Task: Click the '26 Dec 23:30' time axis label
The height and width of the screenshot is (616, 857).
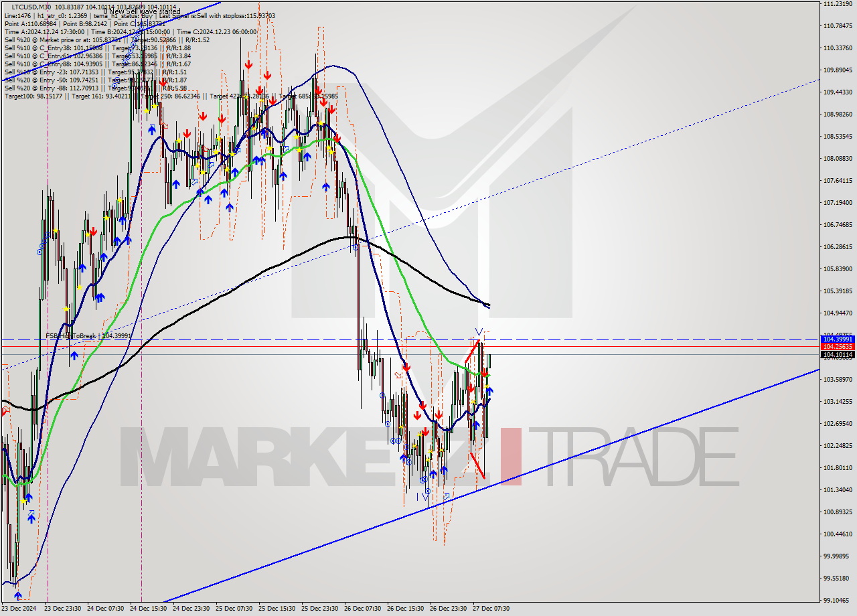Action: tap(449, 609)
